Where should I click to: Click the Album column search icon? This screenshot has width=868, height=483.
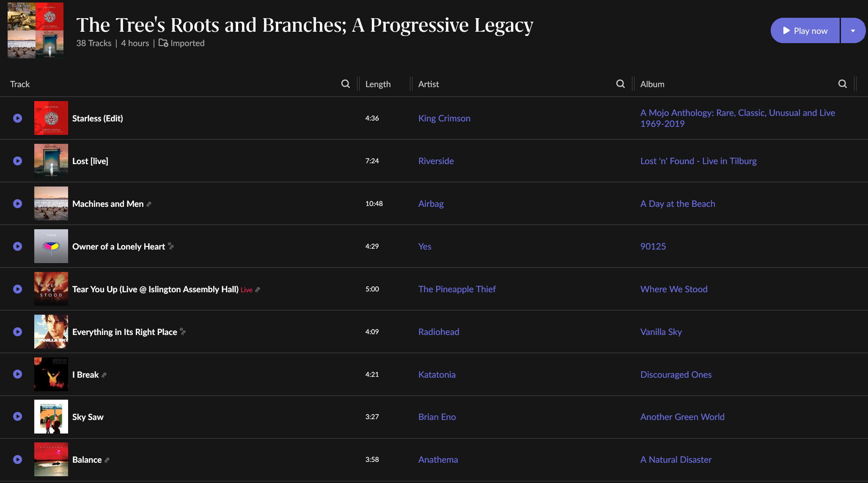843,84
